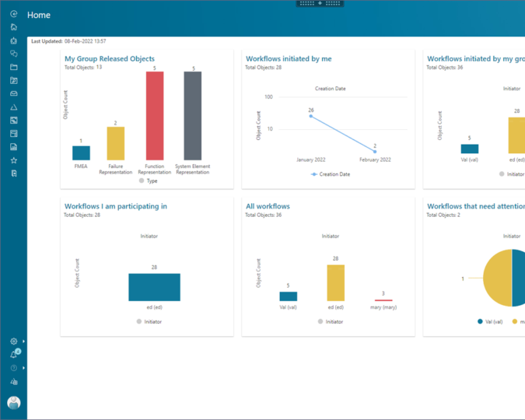This screenshot has width=525, height=420.
Task: Expand the settings submenu arrow
Action: tap(24, 341)
